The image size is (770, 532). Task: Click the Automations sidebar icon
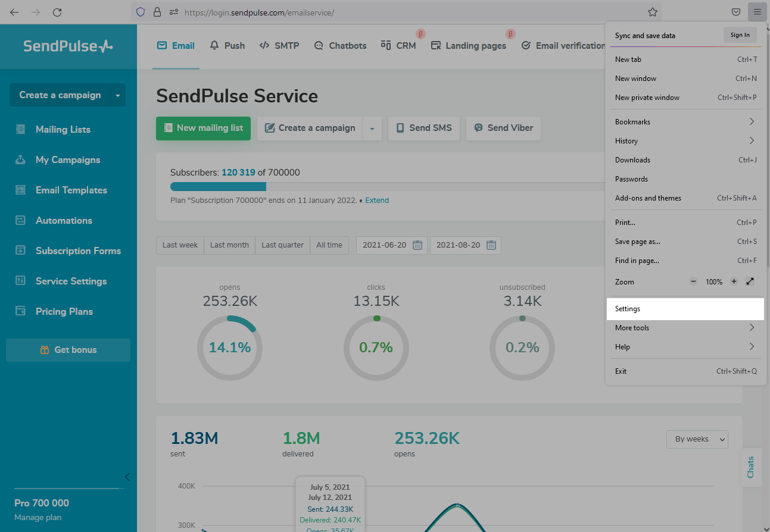click(20, 220)
